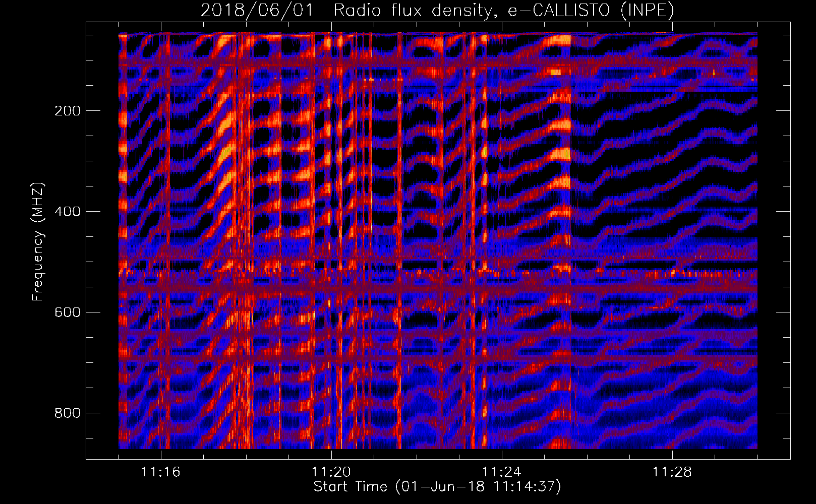Click the 200 frequency tick label
This screenshot has height=504, width=816.
[x=68, y=111]
